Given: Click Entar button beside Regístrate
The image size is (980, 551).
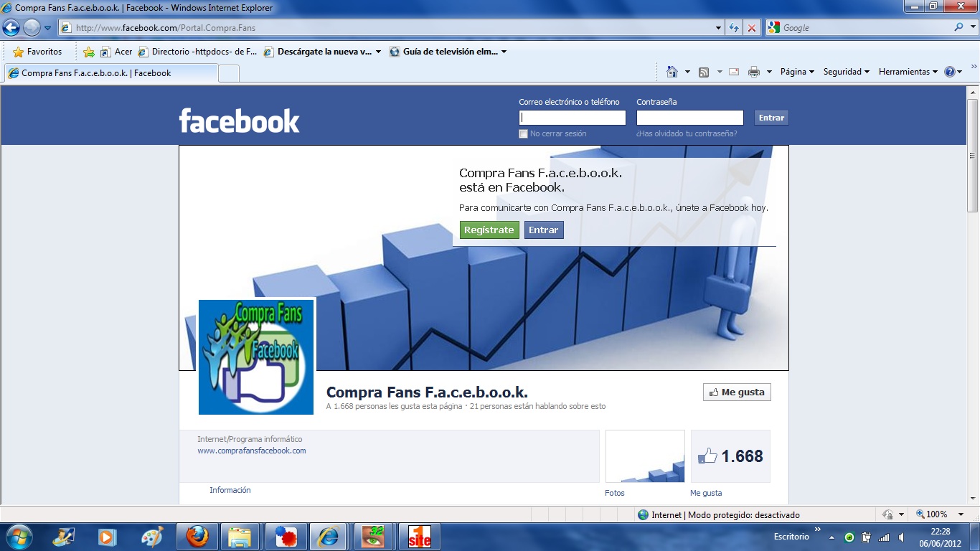Looking at the screenshot, I should click(544, 230).
